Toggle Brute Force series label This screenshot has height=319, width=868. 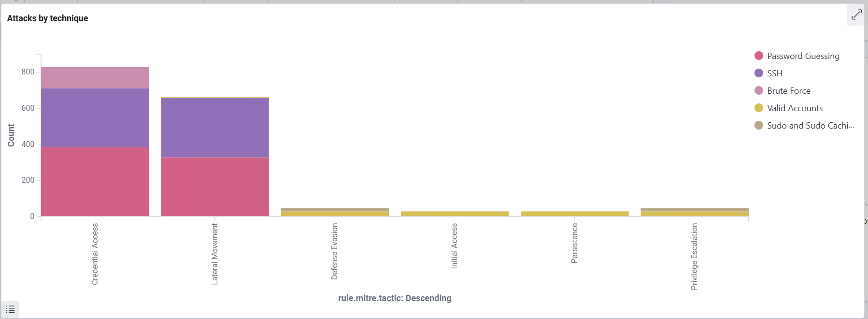pyautogui.click(x=789, y=91)
